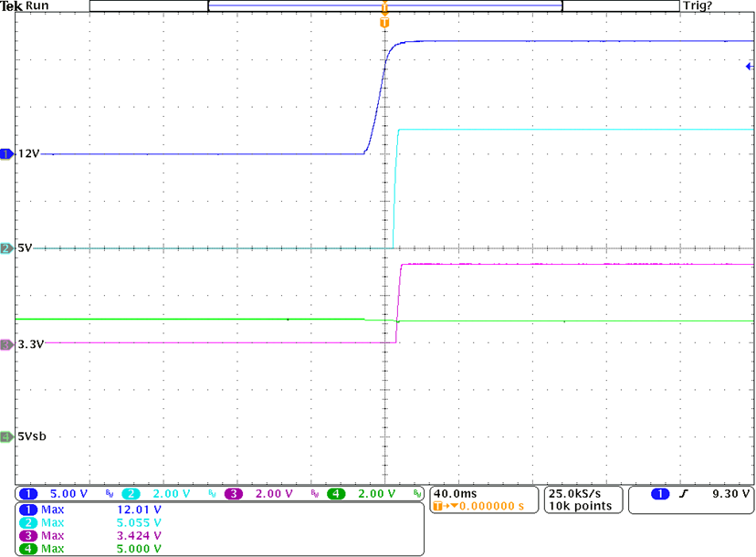Click the channel 3 ground marker labeled 3.3V

coord(6,345)
